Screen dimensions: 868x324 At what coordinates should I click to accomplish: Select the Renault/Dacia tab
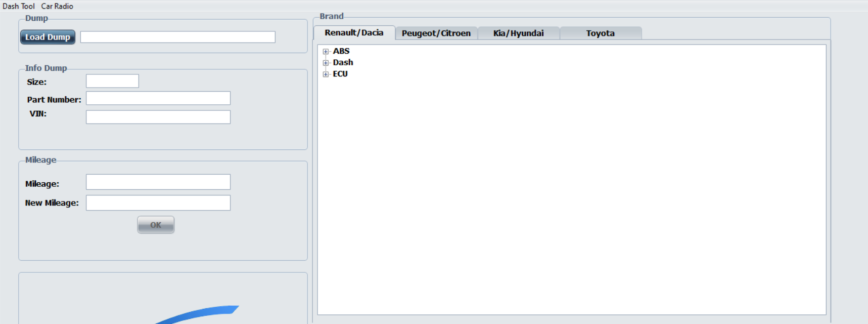[354, 33]
